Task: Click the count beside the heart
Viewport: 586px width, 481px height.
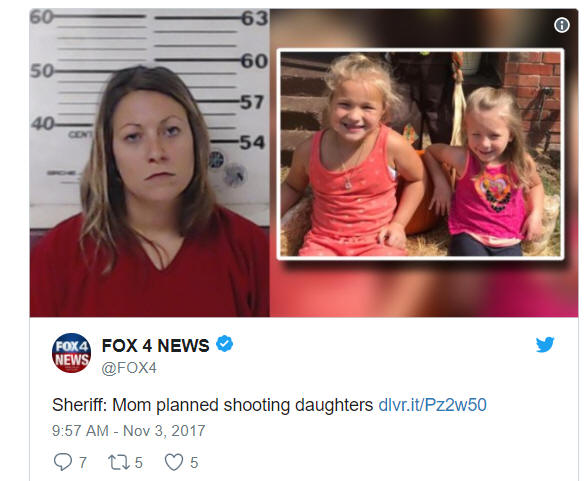Action: [x=194, y=463]
